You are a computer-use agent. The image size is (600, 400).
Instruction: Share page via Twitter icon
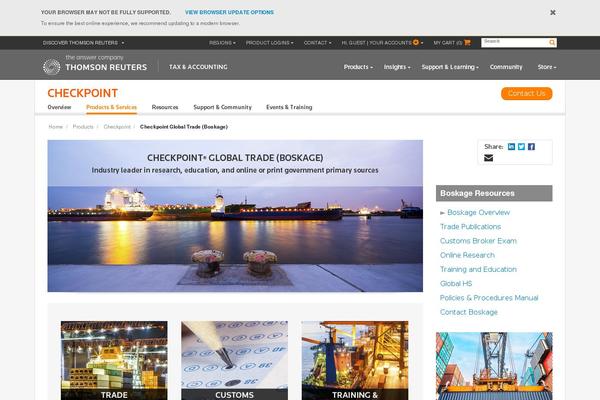pyautogui.click(x=521, y=147)
